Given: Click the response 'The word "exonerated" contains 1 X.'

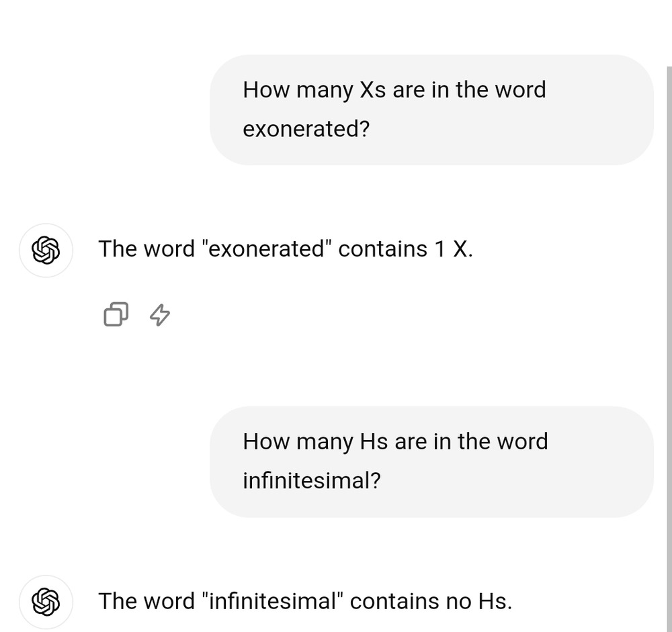Looking at the screenshot, I should 286,249.
